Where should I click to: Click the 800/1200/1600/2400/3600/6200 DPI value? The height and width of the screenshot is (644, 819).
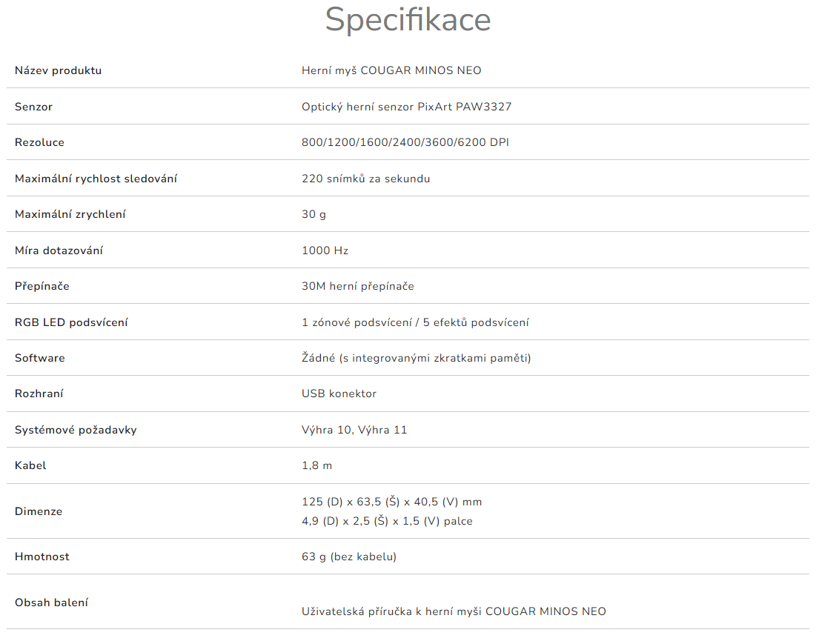point(405,142)
